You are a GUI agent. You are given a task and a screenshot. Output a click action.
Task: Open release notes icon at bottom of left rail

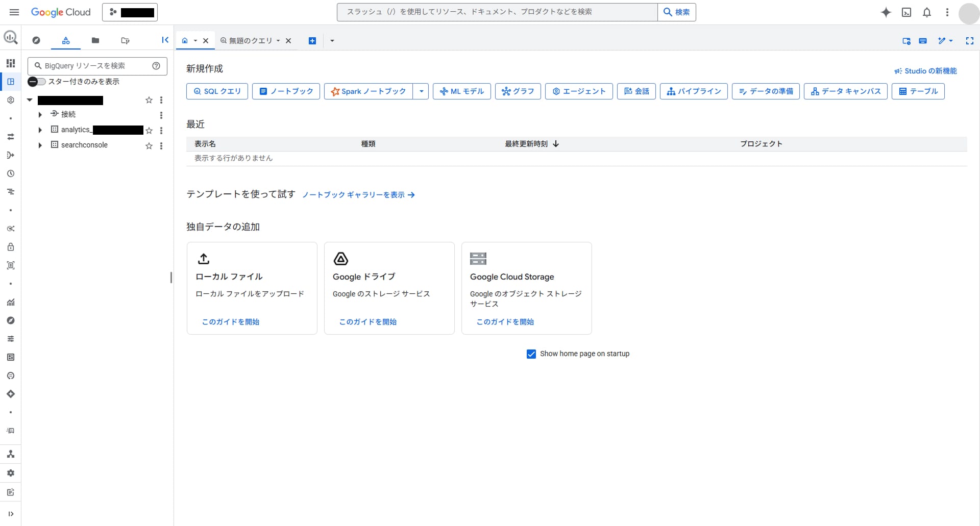pos(11,492)
